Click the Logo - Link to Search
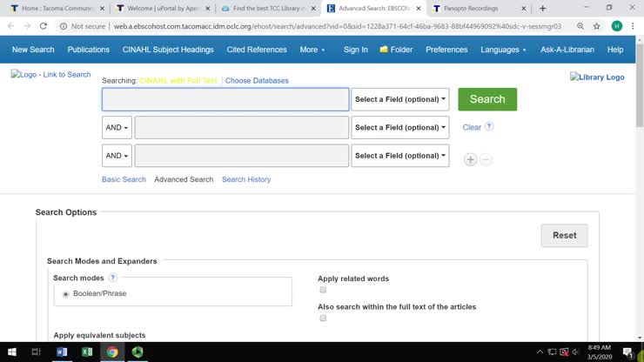Image resolution: width=644 pixels, height=362 pixels. pos(51,74)
